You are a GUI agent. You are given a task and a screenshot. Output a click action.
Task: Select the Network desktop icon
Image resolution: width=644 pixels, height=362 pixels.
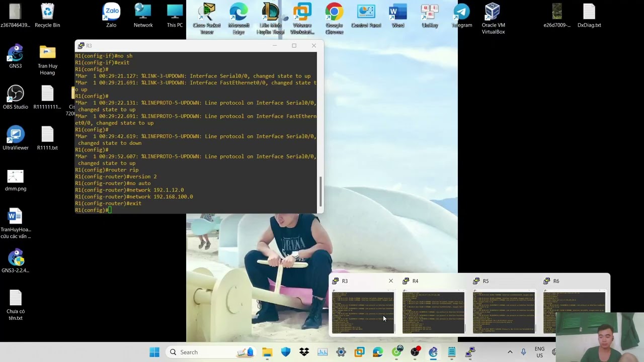143,16
